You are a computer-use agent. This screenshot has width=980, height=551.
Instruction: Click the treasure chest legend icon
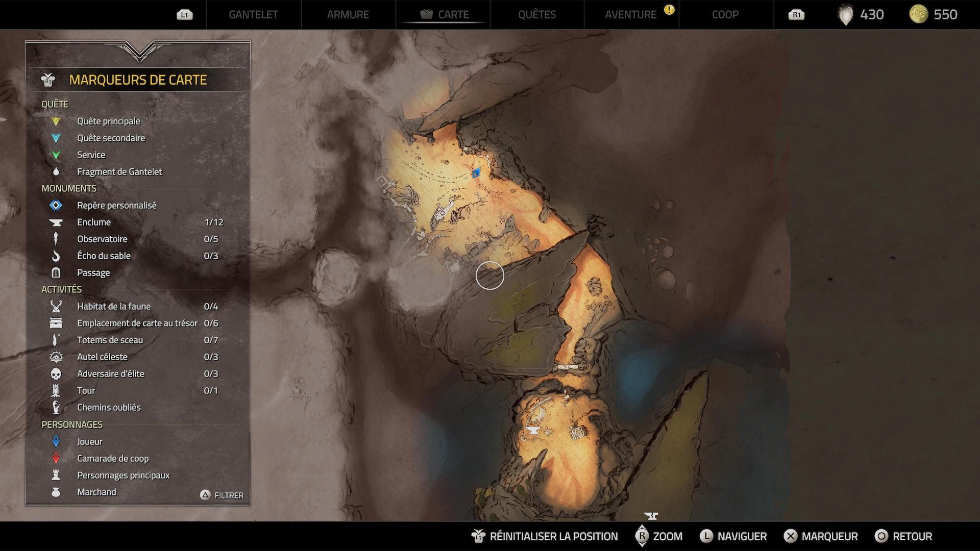coord(56,323)
